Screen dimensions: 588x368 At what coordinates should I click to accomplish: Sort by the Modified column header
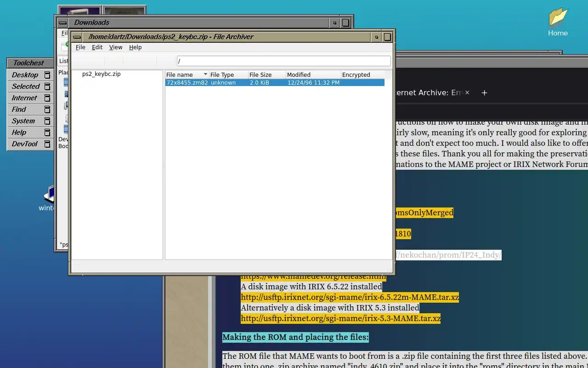(312, 75)
